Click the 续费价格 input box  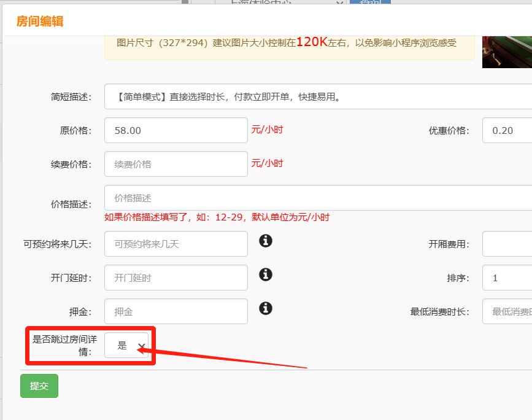176,164
